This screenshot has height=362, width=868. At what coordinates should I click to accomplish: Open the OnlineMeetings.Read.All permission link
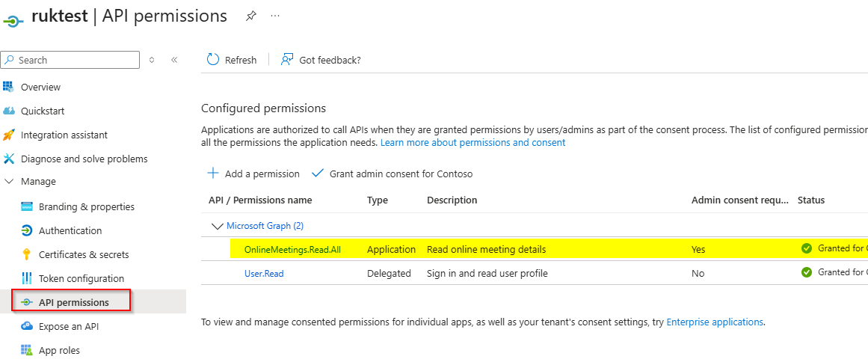click(x=292, y=249)
